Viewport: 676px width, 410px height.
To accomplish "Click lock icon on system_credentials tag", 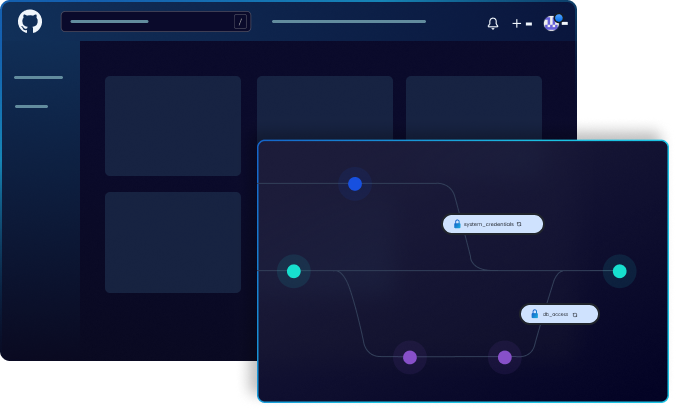I will [457, 224].
